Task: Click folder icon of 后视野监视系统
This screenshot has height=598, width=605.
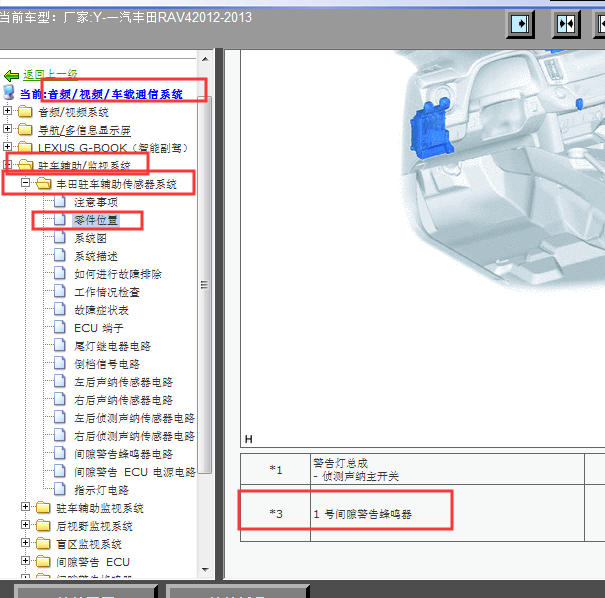Action: pos(43,525)
